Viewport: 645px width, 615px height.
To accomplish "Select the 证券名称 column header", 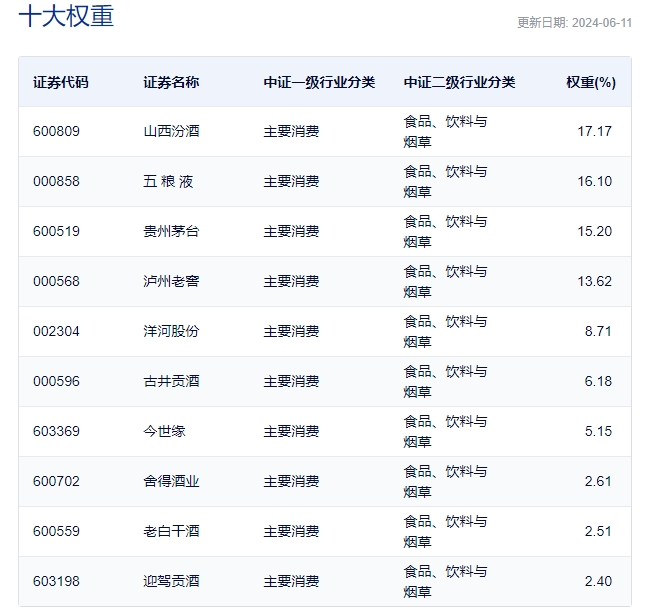I will tap(171, 82).
